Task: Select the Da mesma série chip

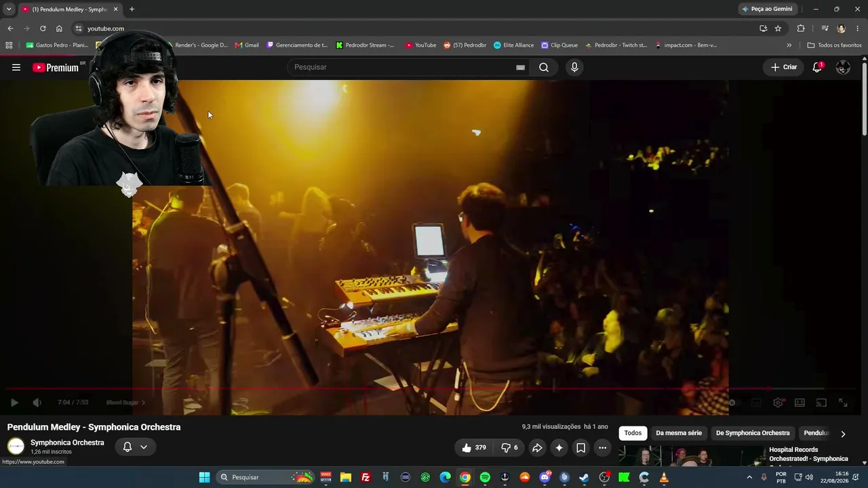Action: [x=679, y=433]
